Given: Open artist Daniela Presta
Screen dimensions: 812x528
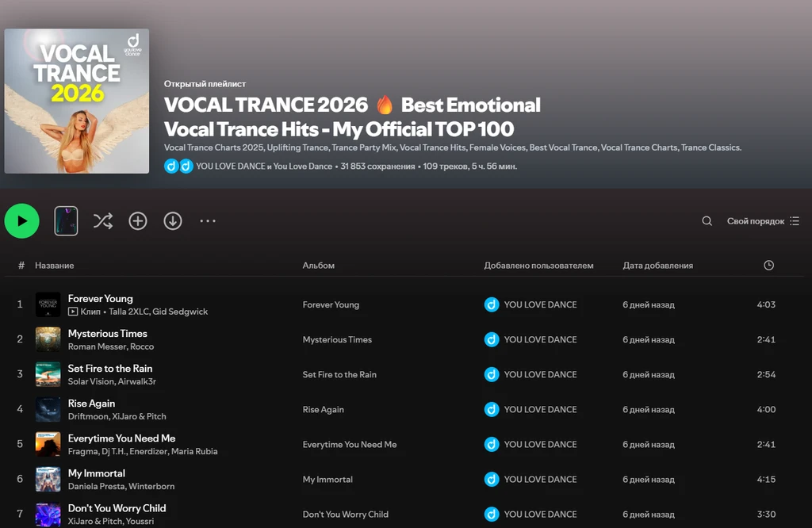Looking at the screenshot, I should pos(96,486).
